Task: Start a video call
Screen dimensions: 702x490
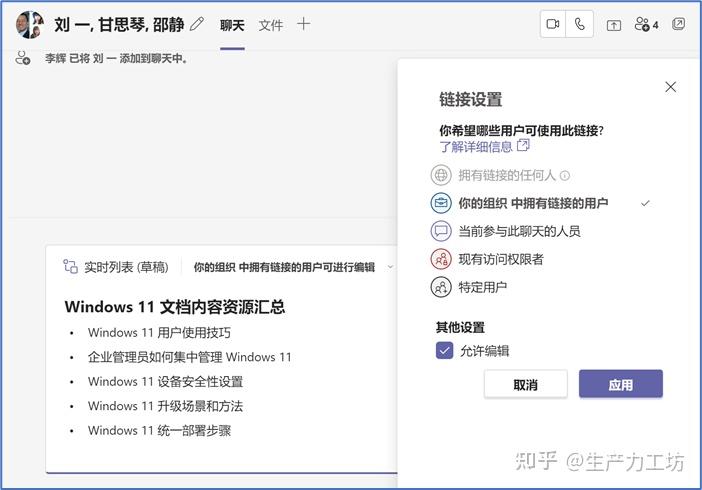Action: 553,24
